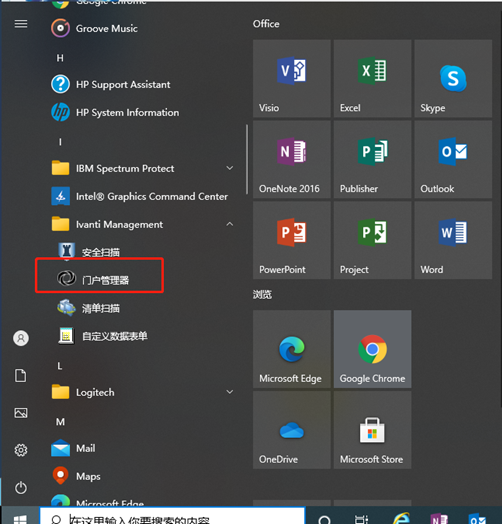The width and height of the screenshot is (502, 526).
Task: Launch Maps from the app list
Action: [x=141, y=476]
